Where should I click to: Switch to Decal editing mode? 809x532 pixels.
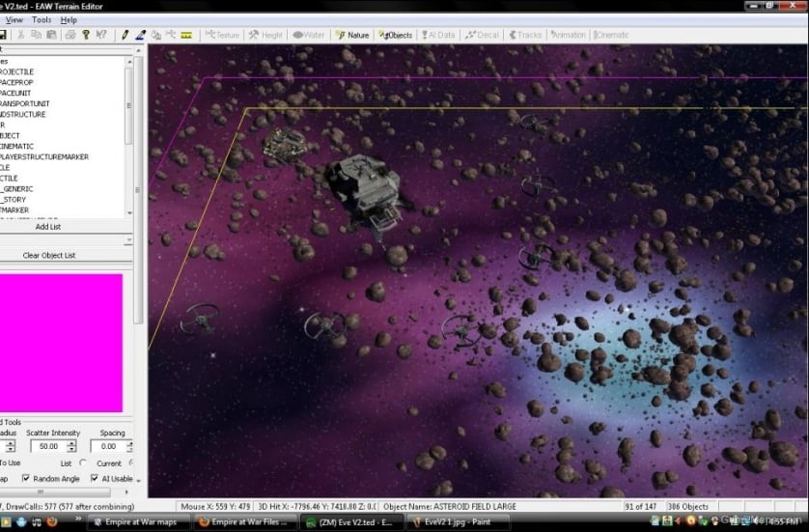pyautogui.click(x=482, y=35)
